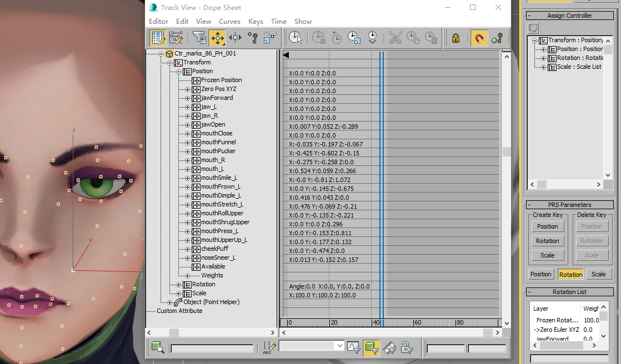Select the noseSneer_L track

pyautogui.click(x=218, y=257)
